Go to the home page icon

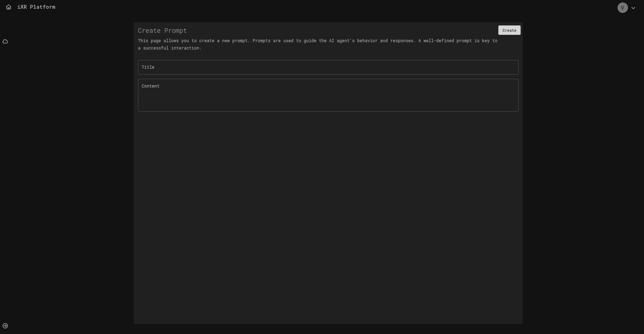(x=9, y=7)
